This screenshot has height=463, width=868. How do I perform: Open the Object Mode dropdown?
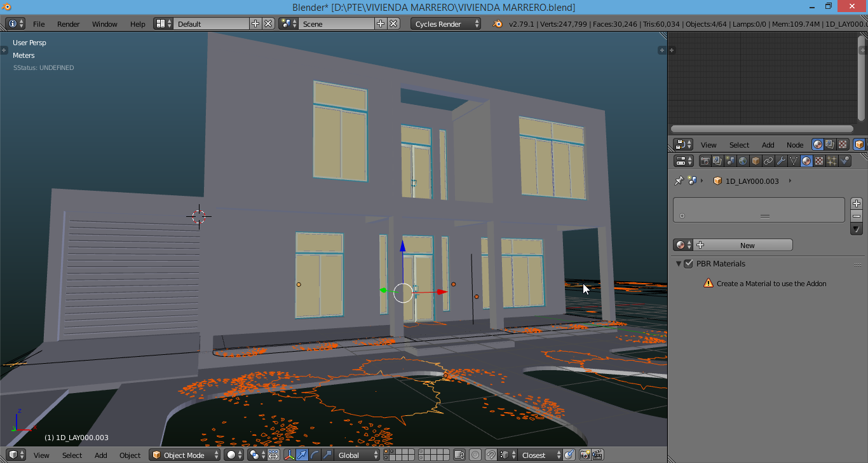(x=184, y=455)
